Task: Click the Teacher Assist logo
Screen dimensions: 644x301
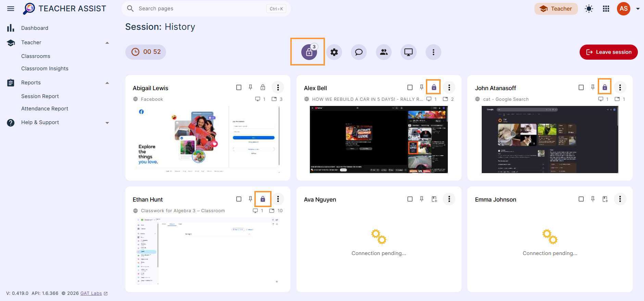Action: (x=64, y=9)
